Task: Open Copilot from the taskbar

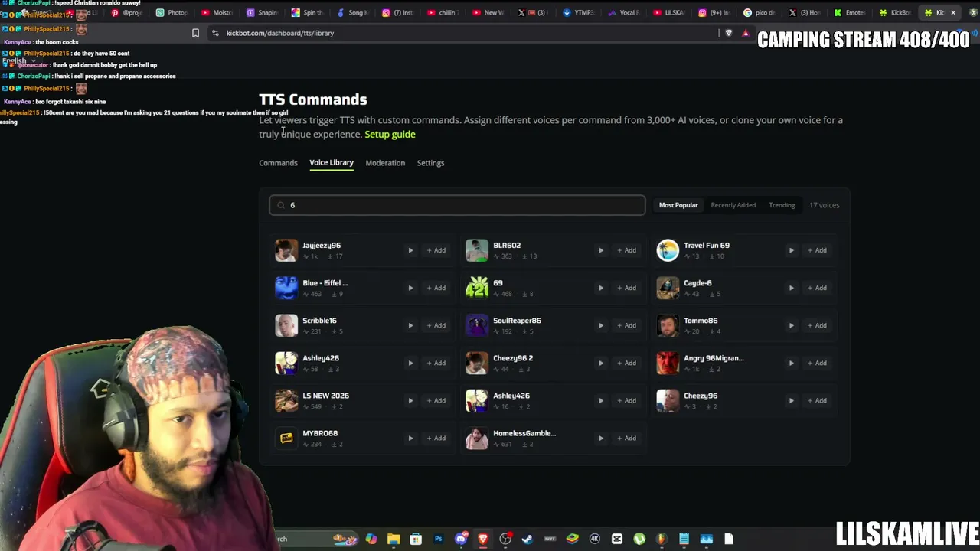Action: click(371, 539)
